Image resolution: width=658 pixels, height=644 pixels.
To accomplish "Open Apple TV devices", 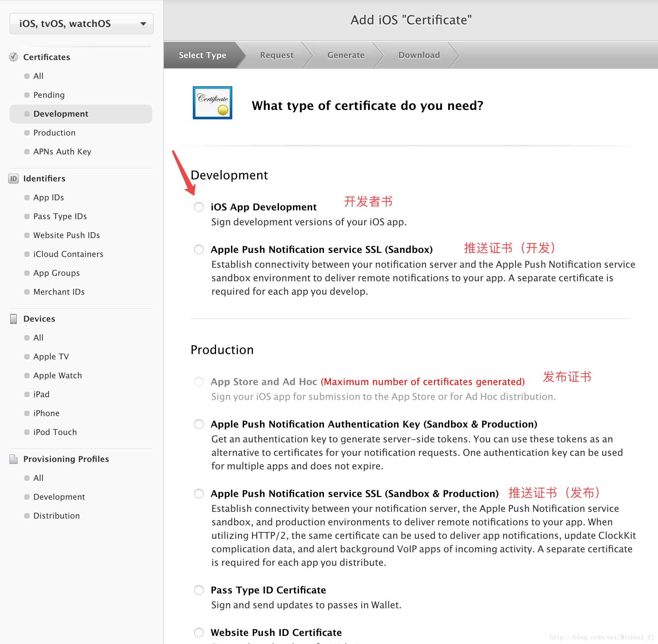I will [x=51, y=357].
